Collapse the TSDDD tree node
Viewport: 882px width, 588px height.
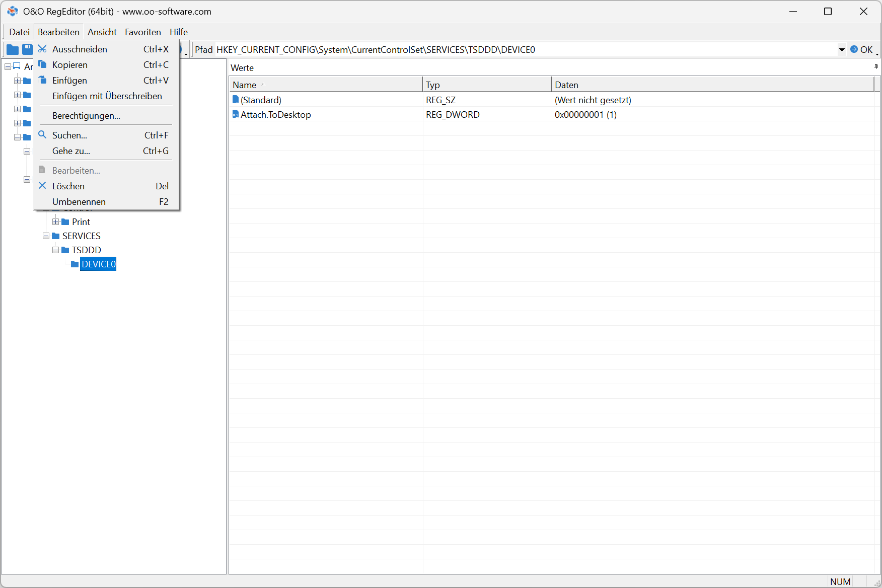(x=56, y=250)
